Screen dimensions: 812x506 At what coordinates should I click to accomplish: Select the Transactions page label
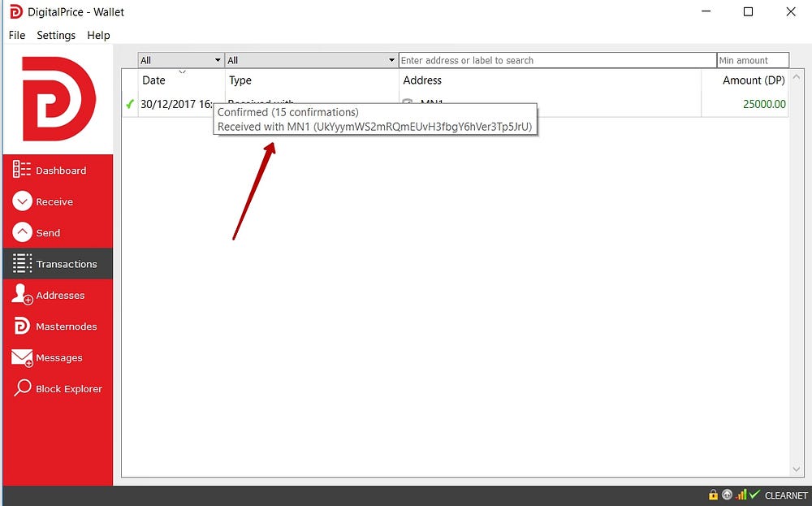[x=67, y=264]
